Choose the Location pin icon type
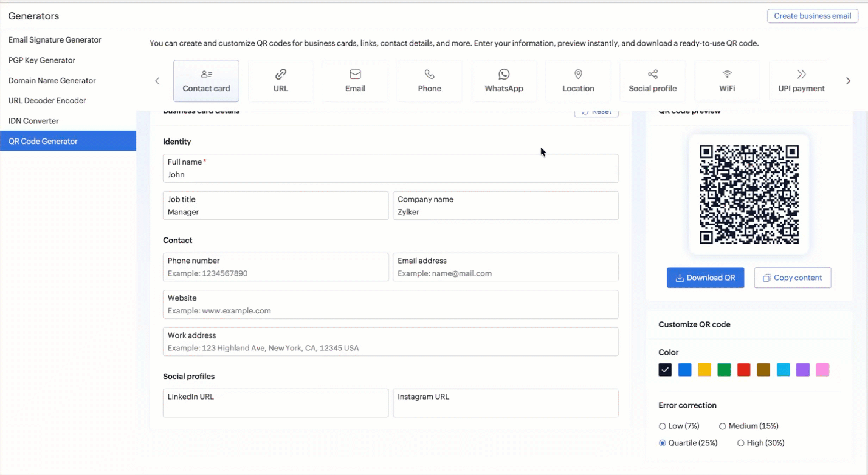Viewport: 868px width, 475px height. 578,81
